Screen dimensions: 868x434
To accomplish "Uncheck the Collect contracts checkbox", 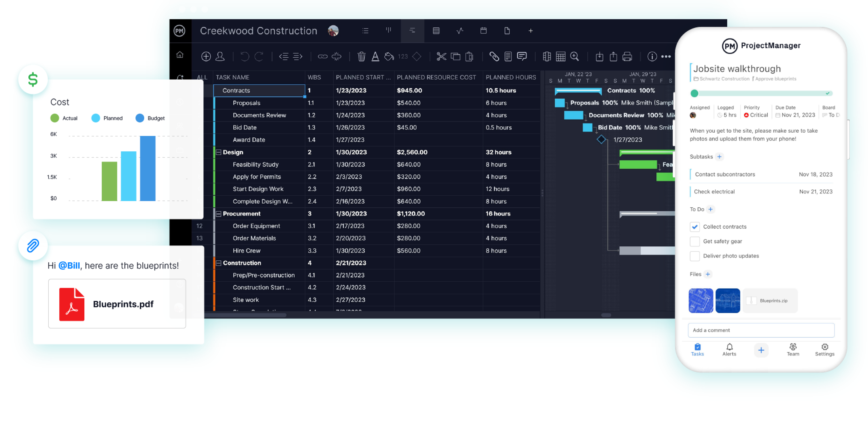I will (x=695, y=227).
